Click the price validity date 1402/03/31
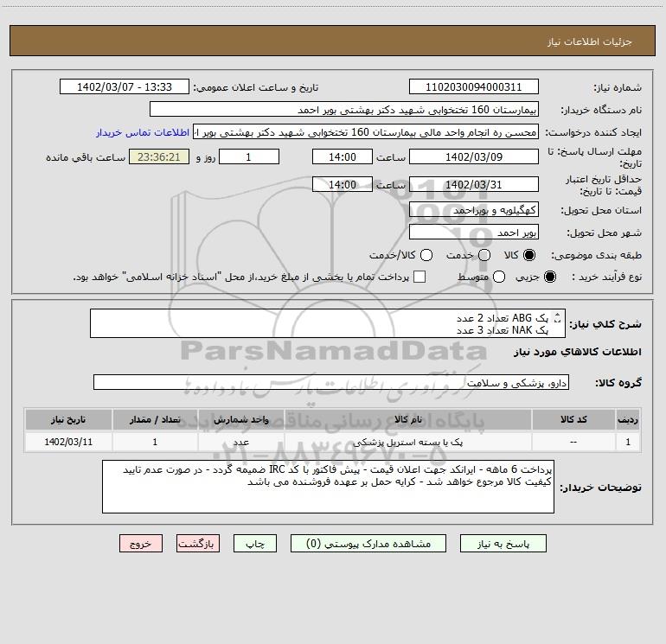Image resolution: width=666 pixels, height=644 pixels. [x=474, y=184]
